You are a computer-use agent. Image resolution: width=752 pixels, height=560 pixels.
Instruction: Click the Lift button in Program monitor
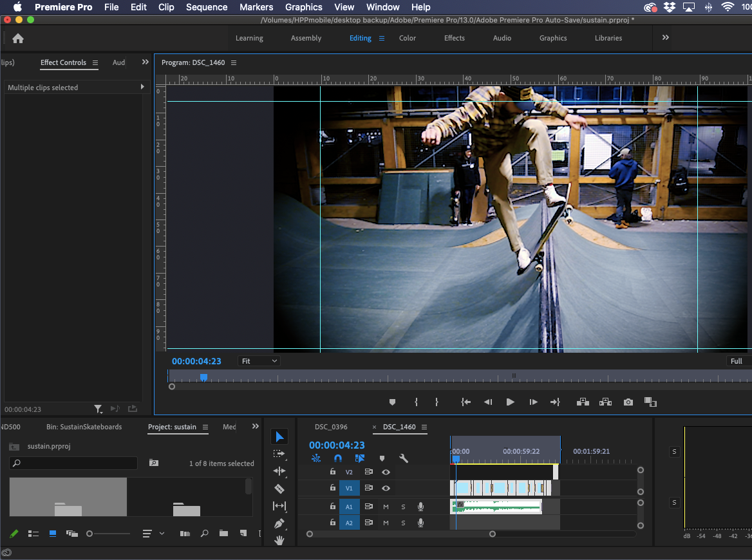(583, 402)
